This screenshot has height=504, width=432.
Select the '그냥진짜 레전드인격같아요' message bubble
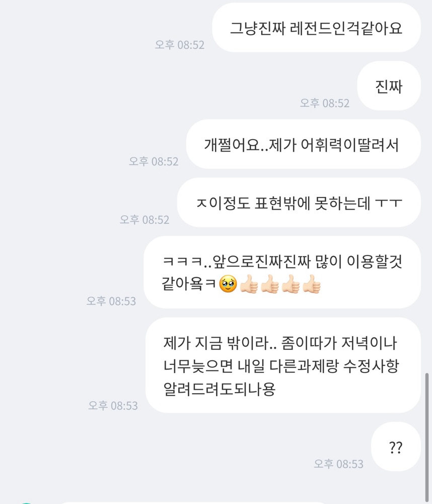point(316,28)
